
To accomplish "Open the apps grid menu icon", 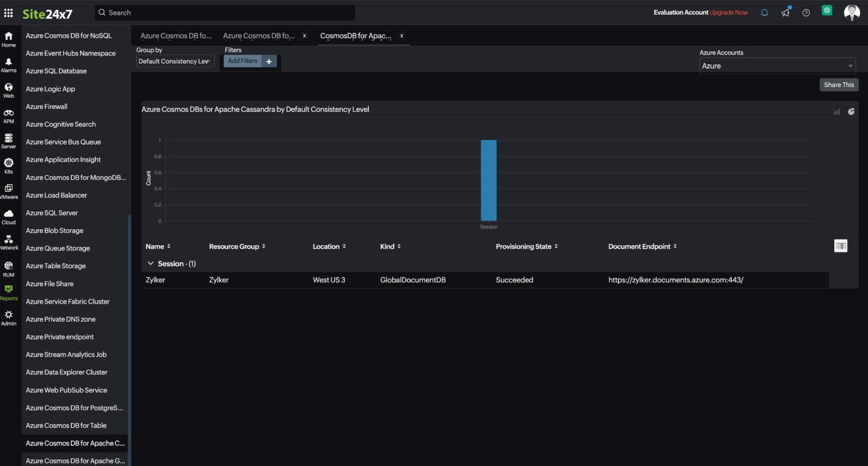I will coord(8,13).
